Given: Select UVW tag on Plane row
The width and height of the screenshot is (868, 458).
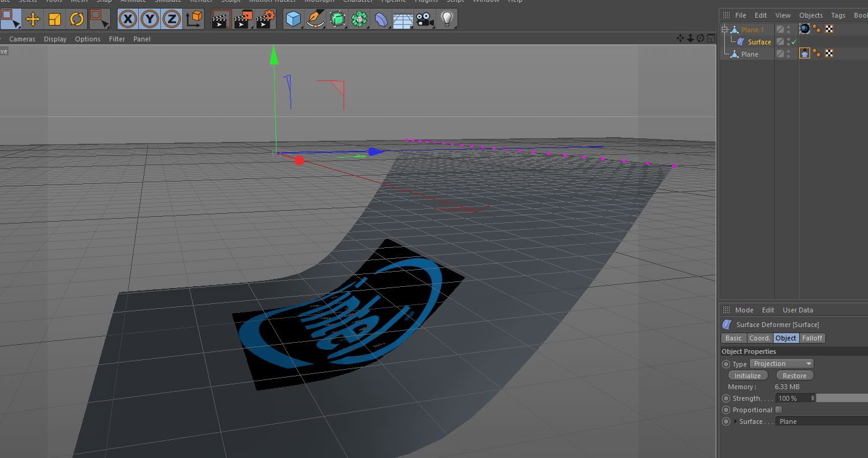Looking at the screenshot, I should (828, 53).
